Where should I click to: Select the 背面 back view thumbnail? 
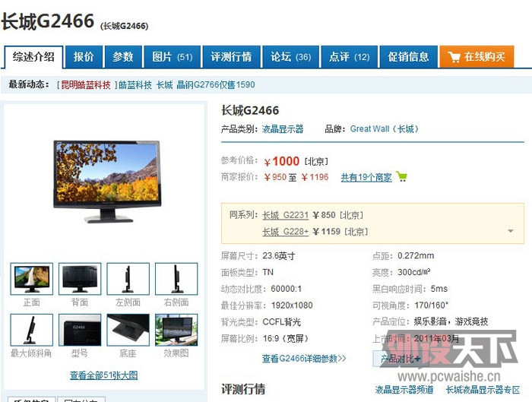(80, 279)
